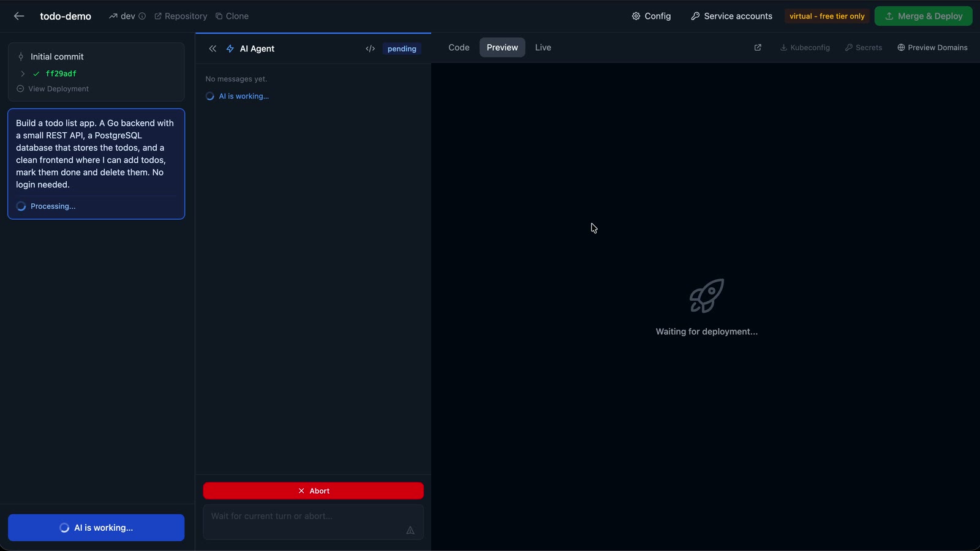This screenshot has height=551, width=980.
Task: Click the commit node icon beside Initial commit
Action: tap(21, 56)
